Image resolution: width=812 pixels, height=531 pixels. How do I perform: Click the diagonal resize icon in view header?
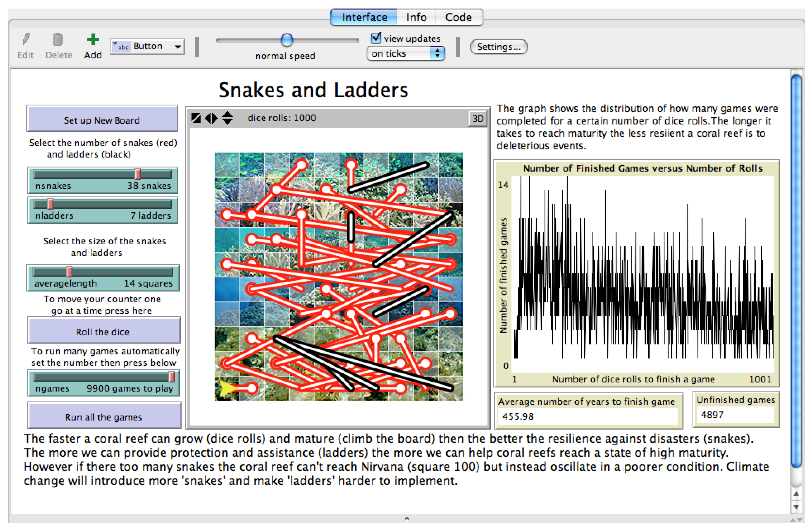coord(196,118)
